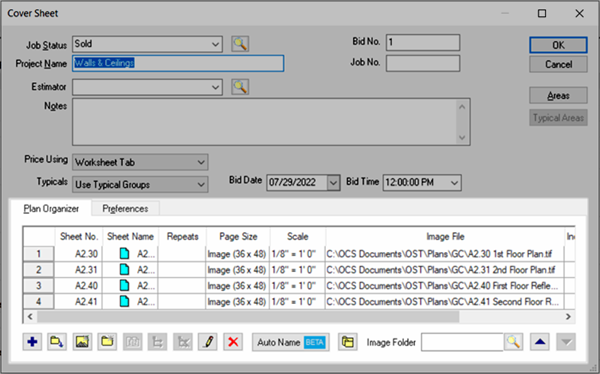Select row header 1 in plan table
The image size is (600, 374).
pyautogui.click(x=38, y=254)
